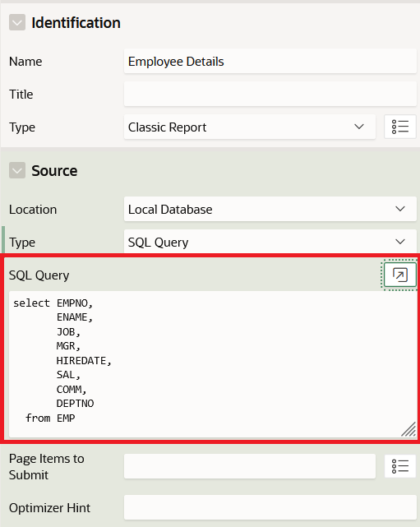Image resolution: width=420 pixels, height=527 pixels.
Task: Click the Location label
Action: 33,210
